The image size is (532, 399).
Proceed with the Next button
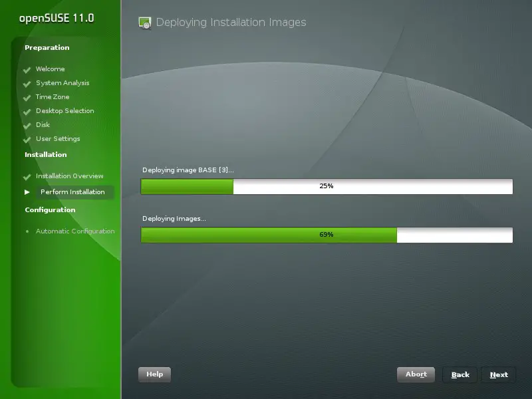point(499,374)
